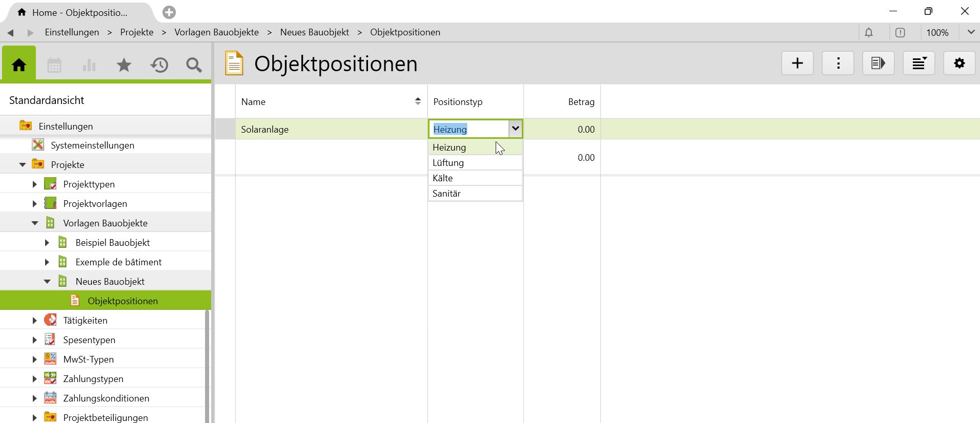The image size is (980, 423).
Task: Sort by the Name column header
Action: point(253,102)
